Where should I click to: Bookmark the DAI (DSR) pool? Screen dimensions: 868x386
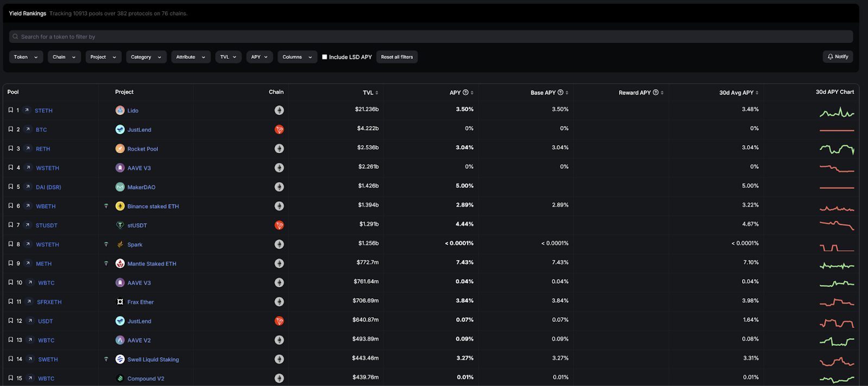tap(10, 187)
